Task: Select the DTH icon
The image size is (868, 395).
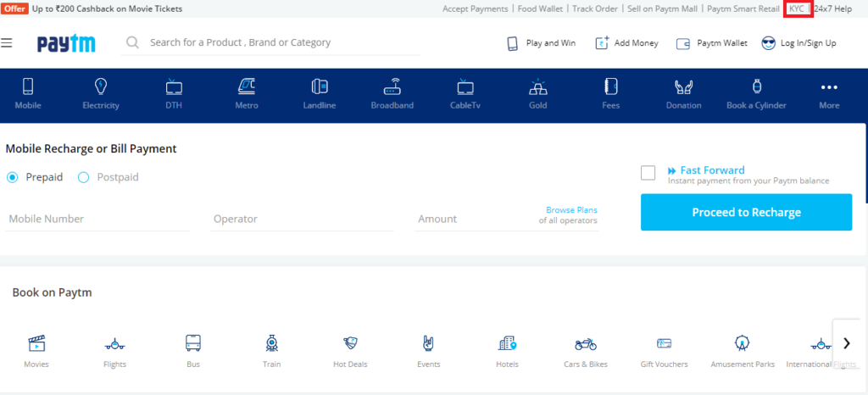Action: (x=174, y=86)
